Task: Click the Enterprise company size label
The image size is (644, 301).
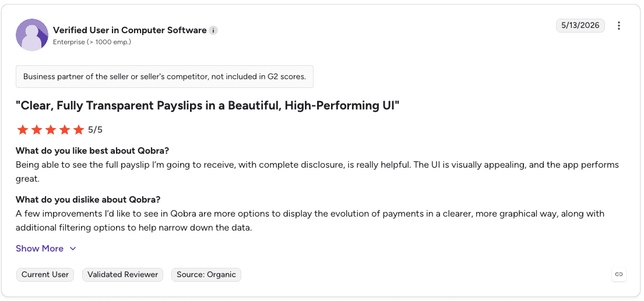Action: [x=92, y=42]
